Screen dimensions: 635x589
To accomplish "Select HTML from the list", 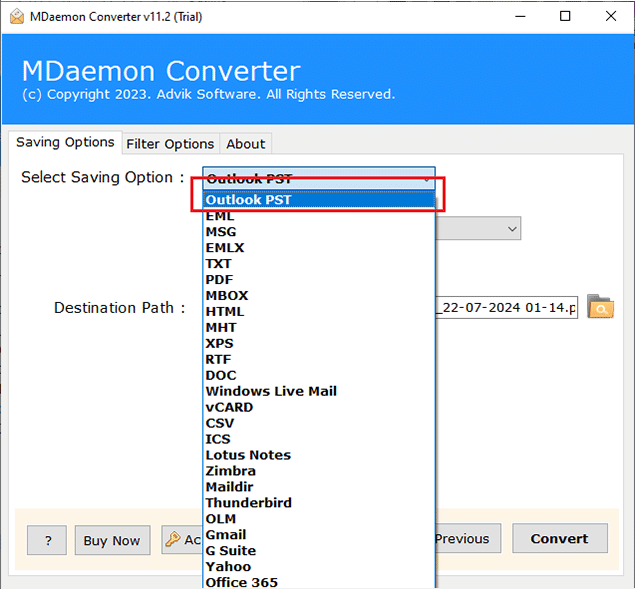I will tap(319, 312).
